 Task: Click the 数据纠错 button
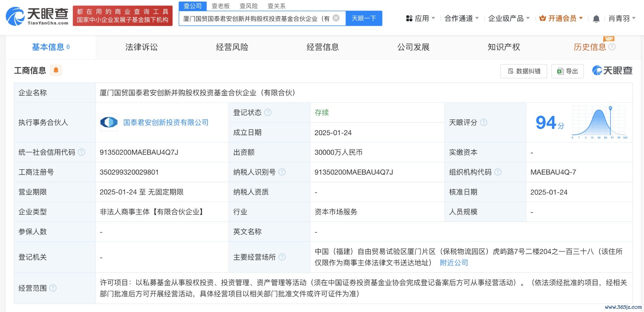point(524,71)
